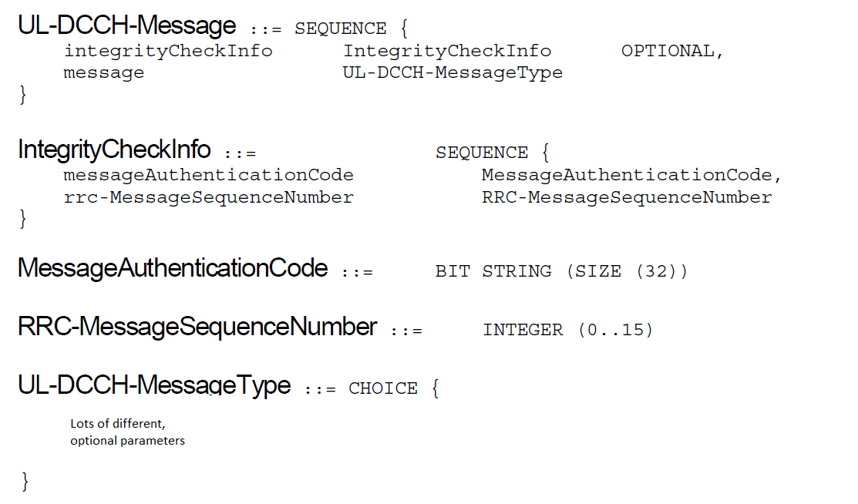
Task: Click the lowercase rrc-MessageSequenceNumber field name
Action: (208, 197)
